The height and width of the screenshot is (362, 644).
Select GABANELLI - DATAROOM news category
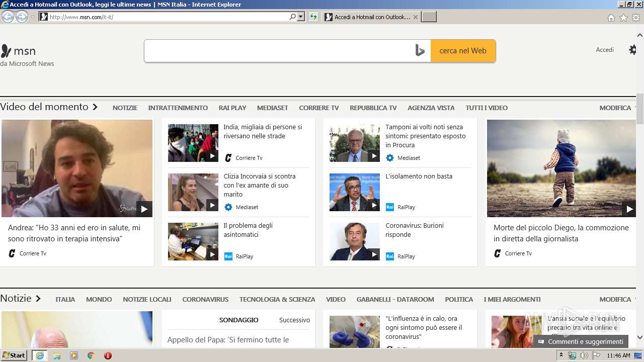(395, 299)
